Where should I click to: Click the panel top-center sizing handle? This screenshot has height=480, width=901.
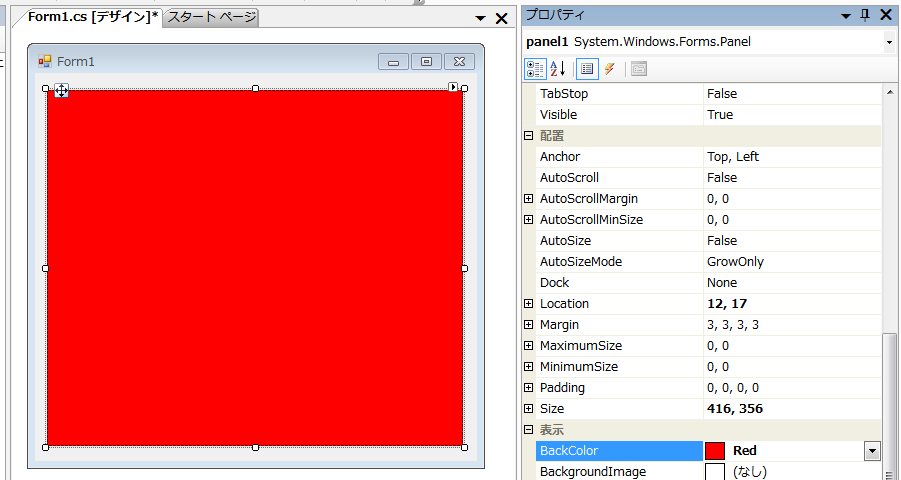tap(255, 89)
